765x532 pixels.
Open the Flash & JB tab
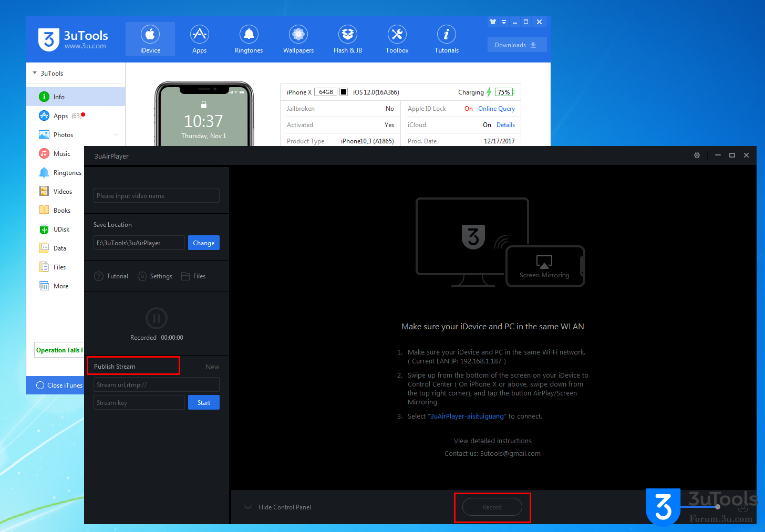[x=348, y=39]
